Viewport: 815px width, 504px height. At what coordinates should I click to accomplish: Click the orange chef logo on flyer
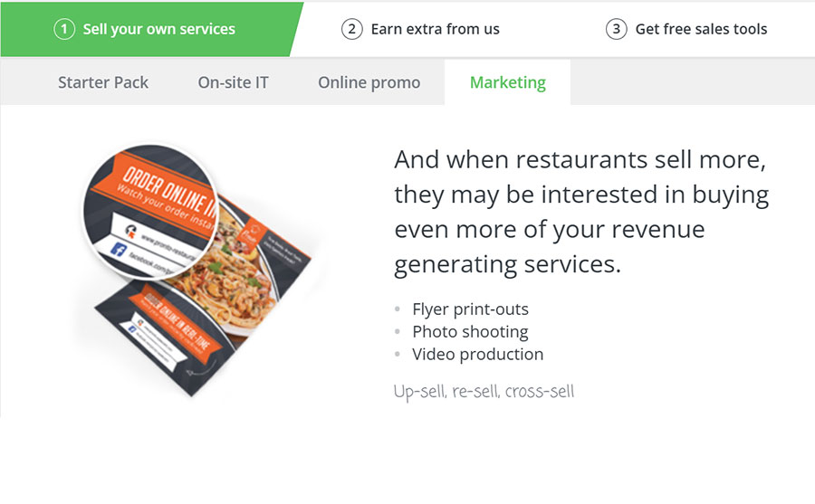[x=252, y=232]
